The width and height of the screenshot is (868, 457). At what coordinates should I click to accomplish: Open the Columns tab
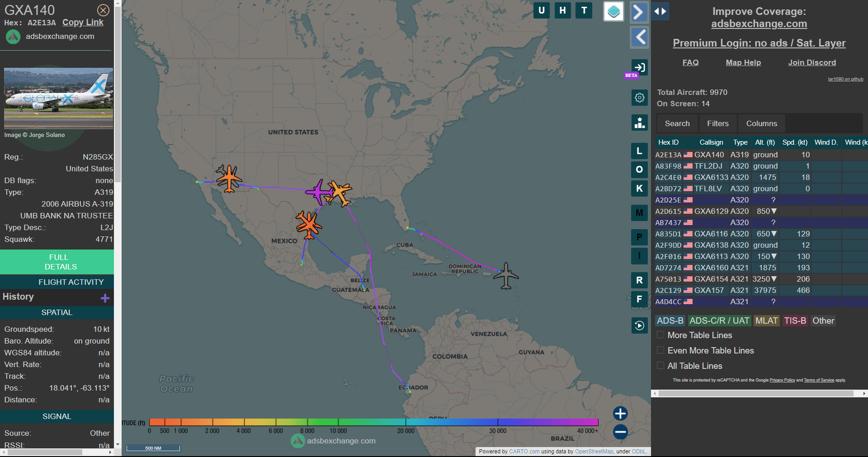762,123
